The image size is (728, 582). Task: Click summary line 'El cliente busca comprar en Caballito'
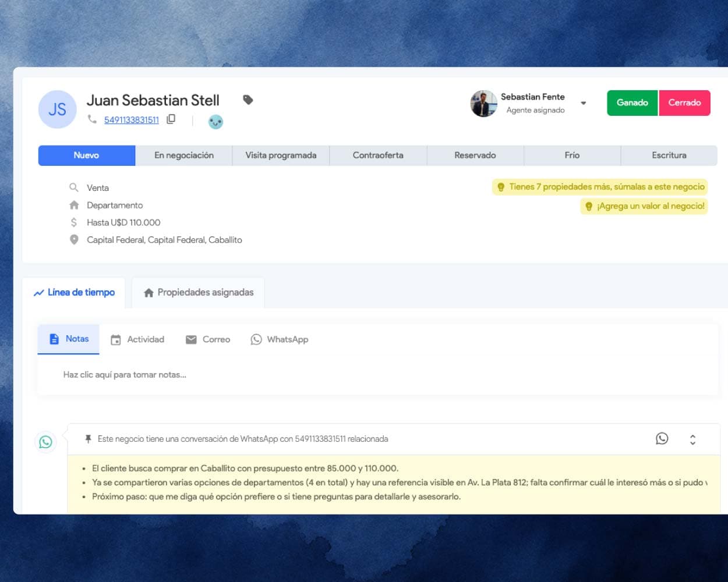click(245, 468)
